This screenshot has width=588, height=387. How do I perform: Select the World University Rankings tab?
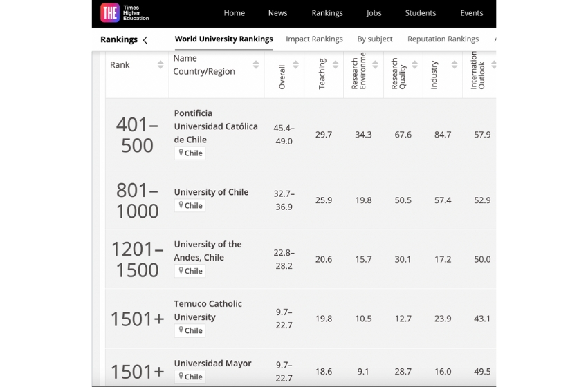pos(224,39)
